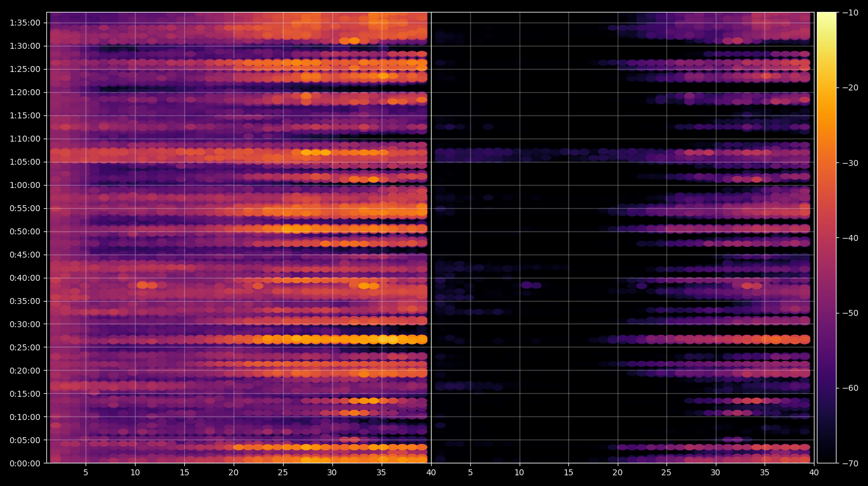Pick the 0:15:00 time axis label
Screen dimensions: 868x486
[x=25, y=394]
